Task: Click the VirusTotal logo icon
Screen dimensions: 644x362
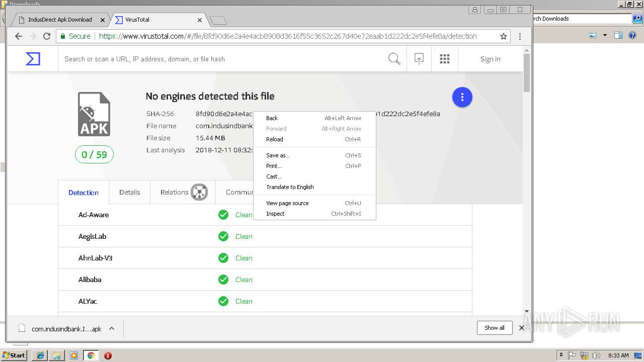Action: (x=33, y=59)
